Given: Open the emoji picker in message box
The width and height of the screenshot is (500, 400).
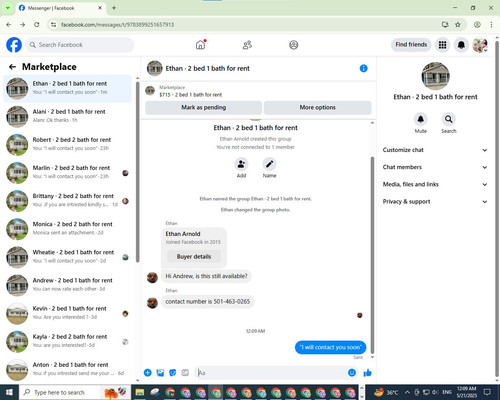Looking at the screenshot, I should click(x=352, y=373).
